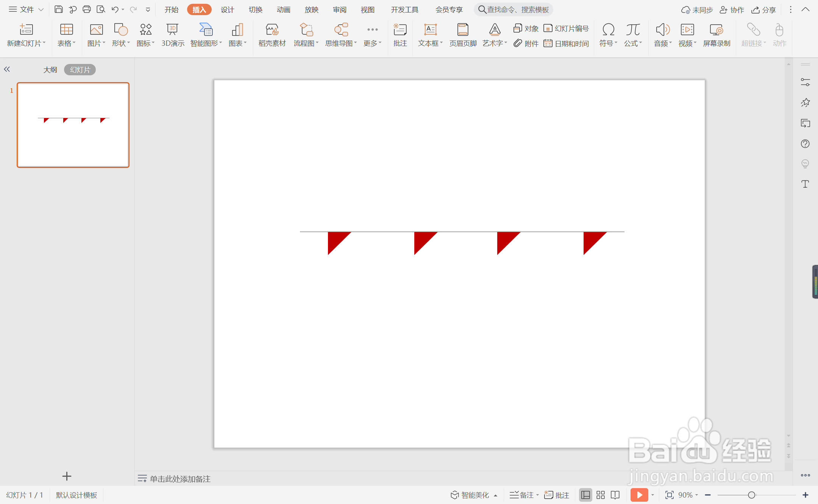818x504 pixels.
Task: Add a comment with 批注 ribbon icon
Action: pos(400,35)
